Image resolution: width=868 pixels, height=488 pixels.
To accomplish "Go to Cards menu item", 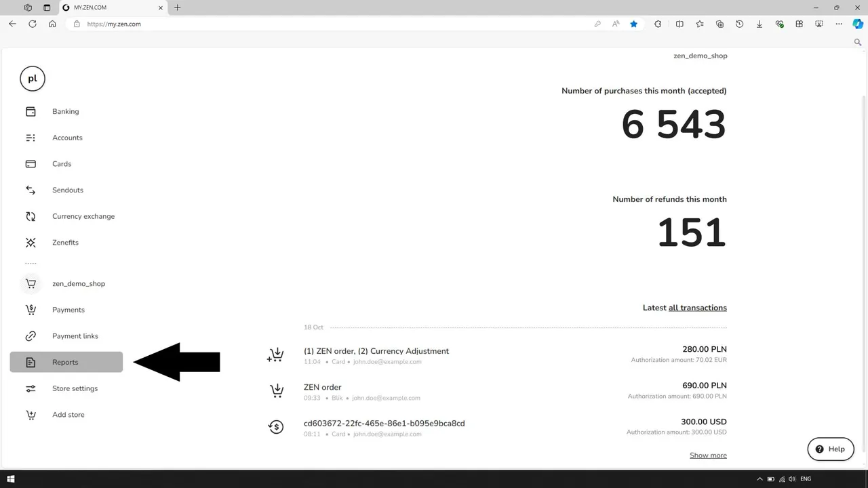I will 62,164.
